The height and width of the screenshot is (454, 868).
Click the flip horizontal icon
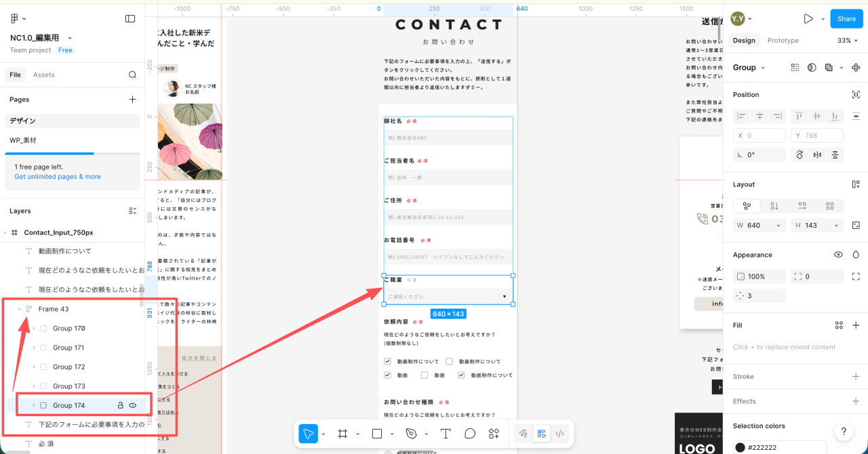[x=817, y=154]
